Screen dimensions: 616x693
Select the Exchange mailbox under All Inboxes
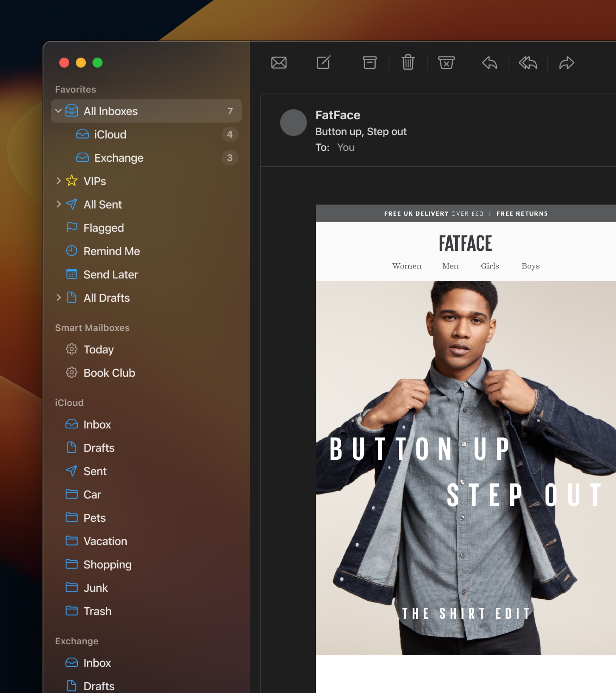click(146, 158)
